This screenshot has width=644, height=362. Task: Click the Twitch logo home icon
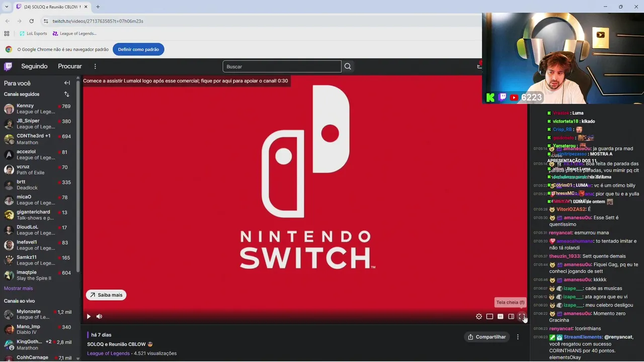tap(8, 66)
